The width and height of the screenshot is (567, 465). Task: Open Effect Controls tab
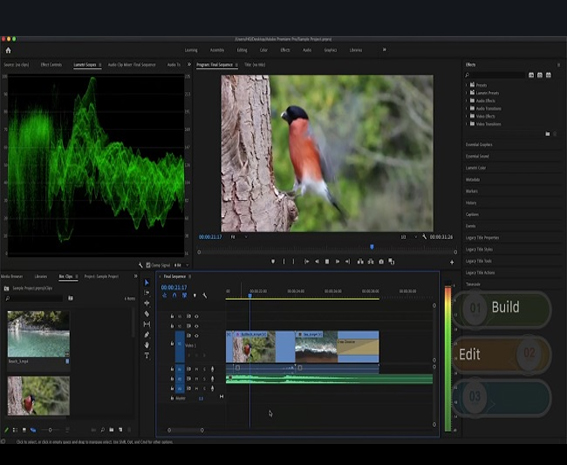pyautogui.click(x=51, y=65)
